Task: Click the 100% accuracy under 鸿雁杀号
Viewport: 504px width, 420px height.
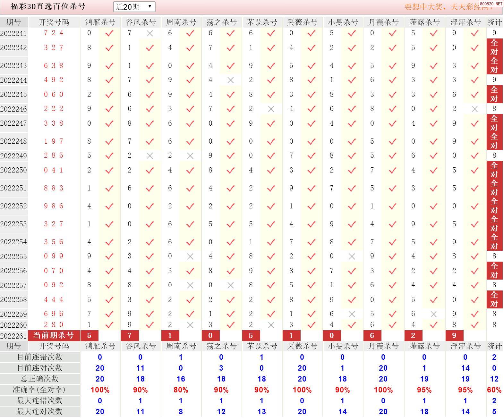Action: tap(100, 390)
